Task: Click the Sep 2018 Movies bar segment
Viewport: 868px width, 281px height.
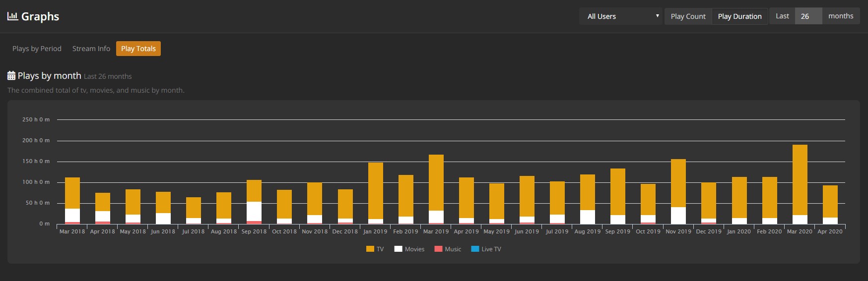Action: (254, 211)
